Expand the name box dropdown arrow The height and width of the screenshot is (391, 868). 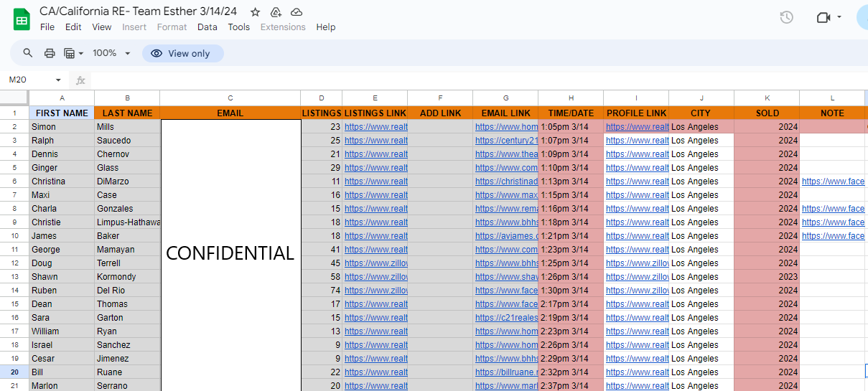coord(58,80)
